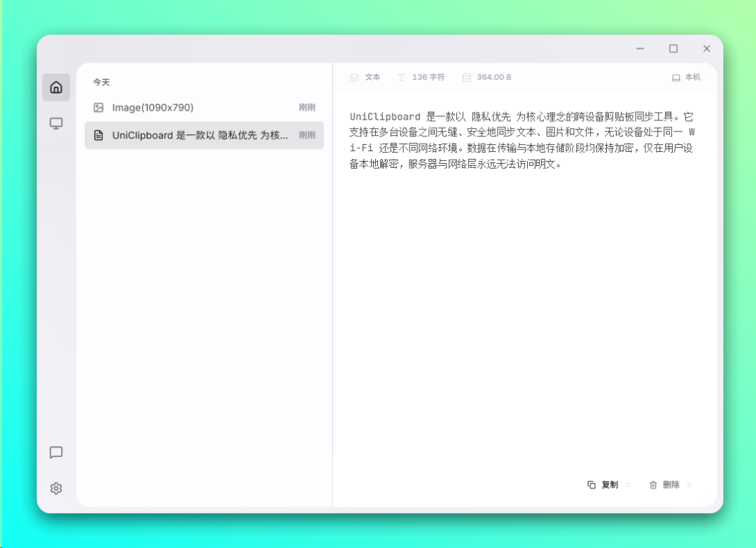Open the Devices monitor icon in sidebar
The width and height of the screenshot is (756, 548).
(56, 123)
